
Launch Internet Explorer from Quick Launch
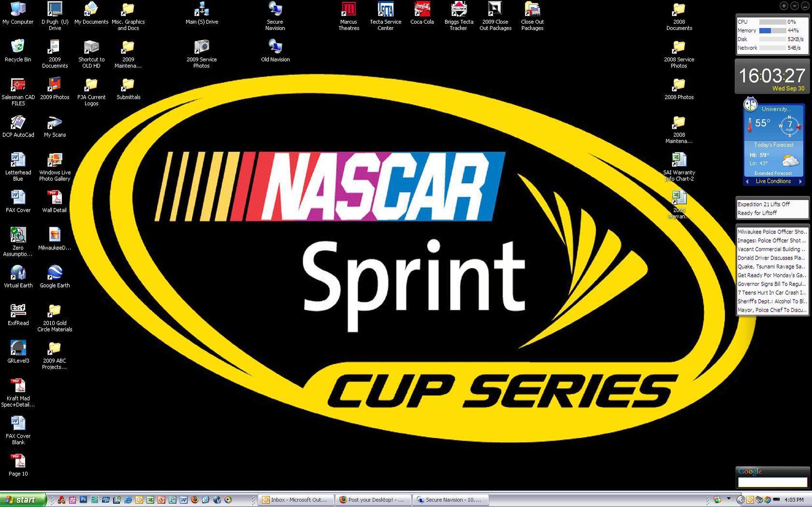pyautogui.click(x=128, y=500)
